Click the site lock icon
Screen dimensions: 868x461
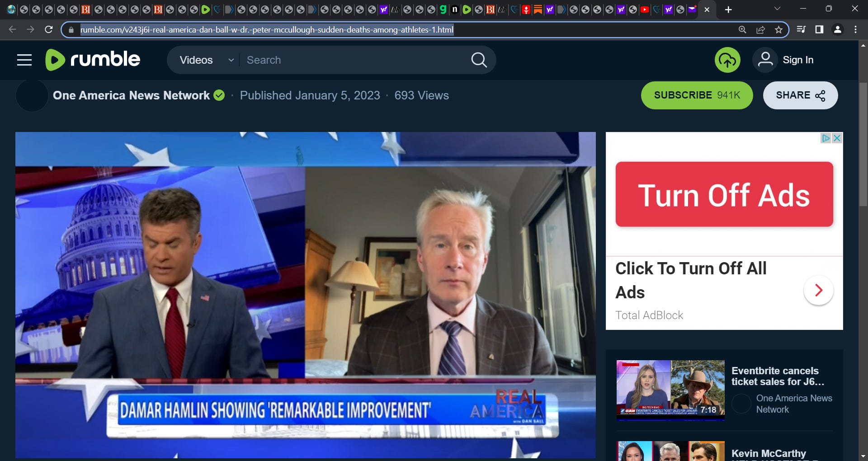(71, 30)
